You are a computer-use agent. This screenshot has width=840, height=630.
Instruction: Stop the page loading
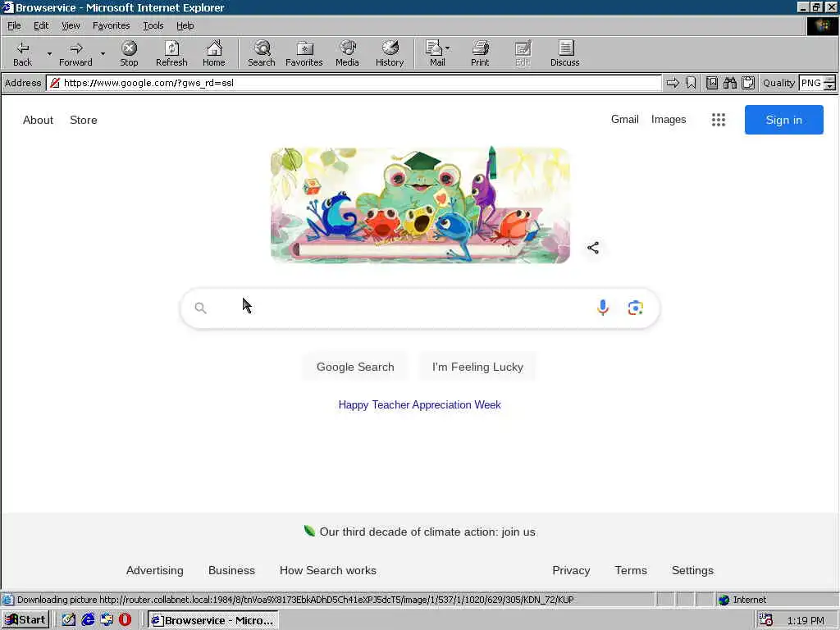129,53
